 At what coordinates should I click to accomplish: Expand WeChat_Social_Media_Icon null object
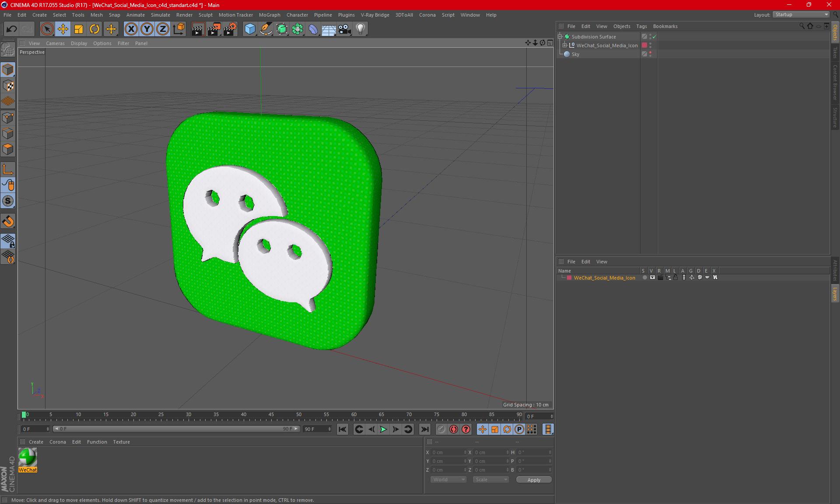pyautogui.click(x=564, y=45)
